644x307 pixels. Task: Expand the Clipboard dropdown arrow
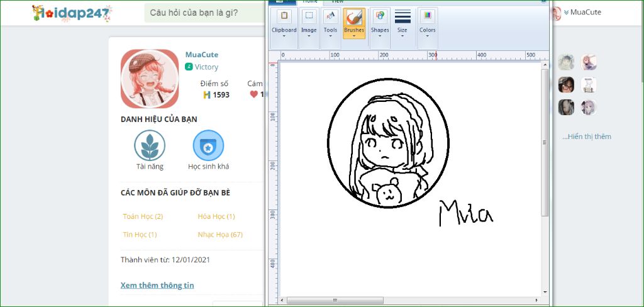pos(284,36)
